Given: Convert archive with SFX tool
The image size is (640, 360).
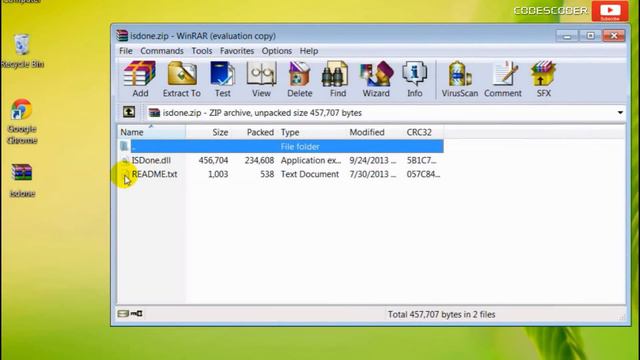Looking at the screenshot, I should tap(543, 79).
